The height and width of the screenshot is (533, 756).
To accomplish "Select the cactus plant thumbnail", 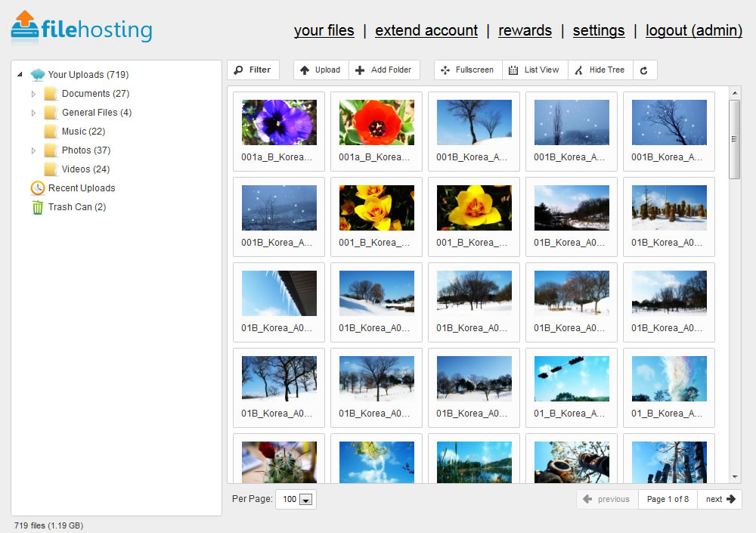I will point(279,462).
